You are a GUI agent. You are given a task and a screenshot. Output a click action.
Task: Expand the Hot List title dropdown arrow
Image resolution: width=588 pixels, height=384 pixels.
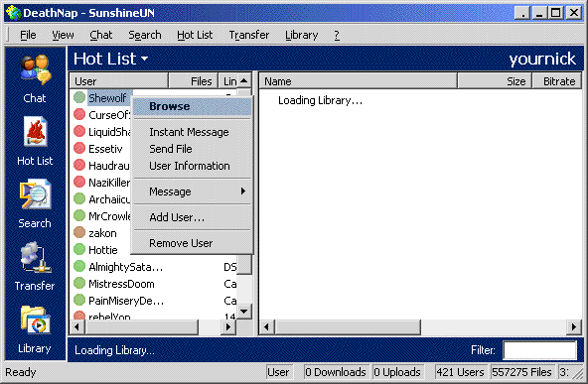(145, 59)
